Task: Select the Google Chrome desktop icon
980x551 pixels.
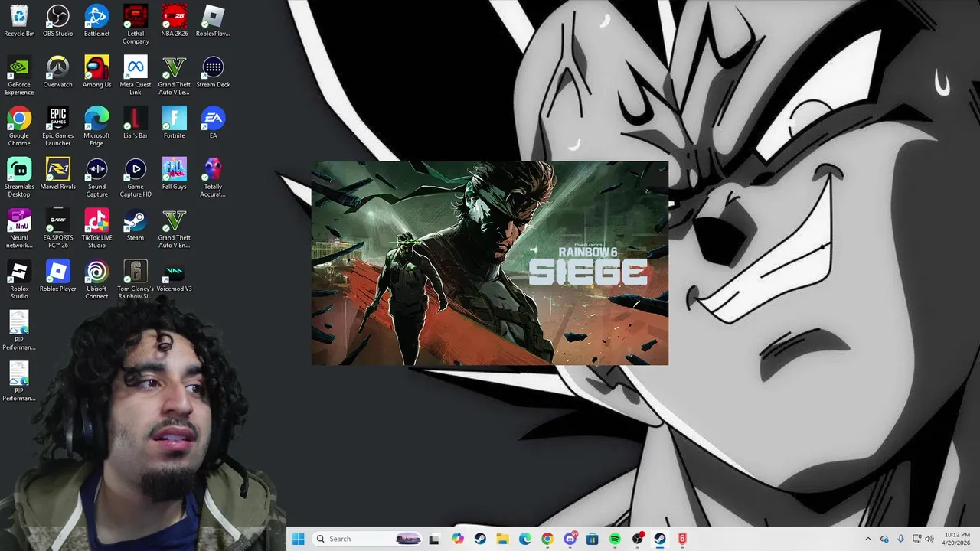Action: click(x=19, y=126)
